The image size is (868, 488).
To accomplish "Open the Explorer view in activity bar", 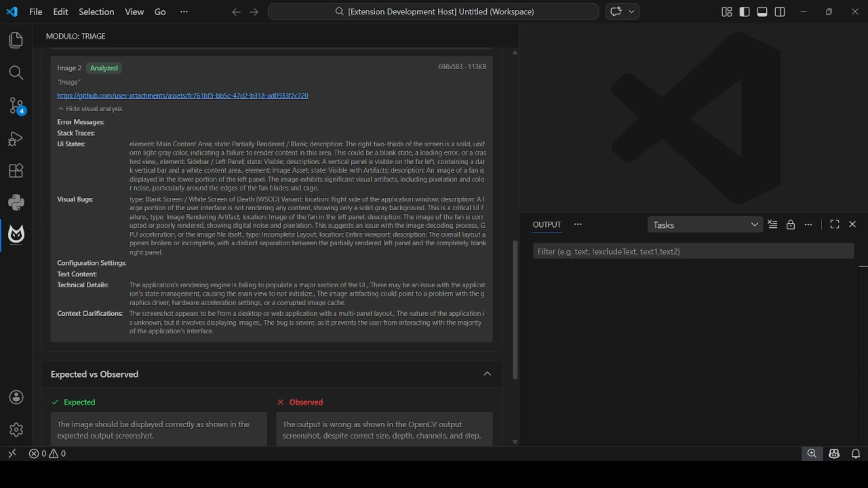I will pyautogui.click(x=16, y=41).
